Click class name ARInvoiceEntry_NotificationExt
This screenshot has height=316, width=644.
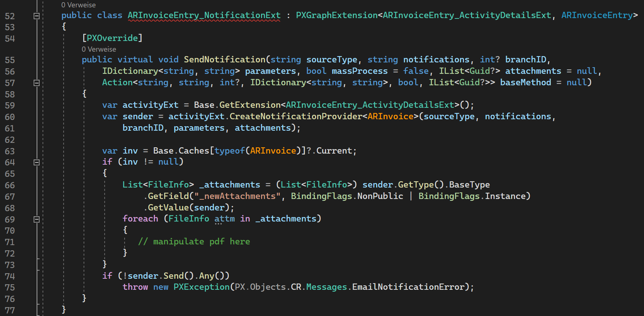(x=204, y=16)
